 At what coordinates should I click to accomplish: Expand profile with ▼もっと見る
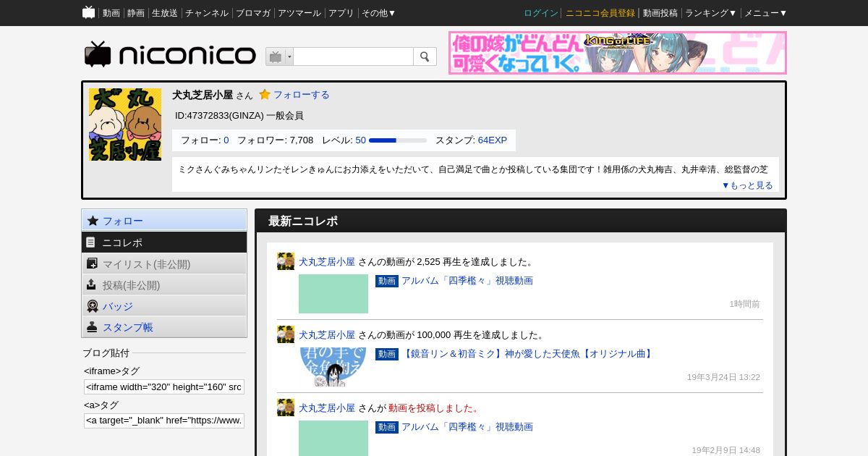point(747,185)
